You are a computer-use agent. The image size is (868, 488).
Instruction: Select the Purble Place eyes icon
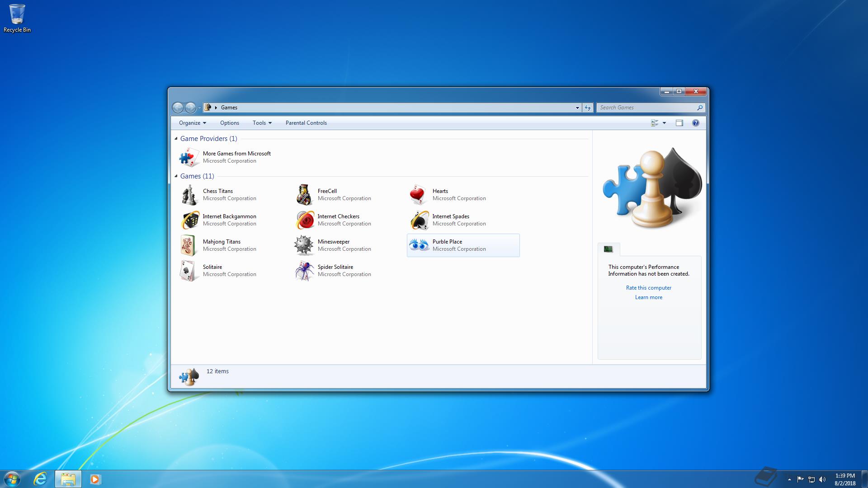(419, 245)
